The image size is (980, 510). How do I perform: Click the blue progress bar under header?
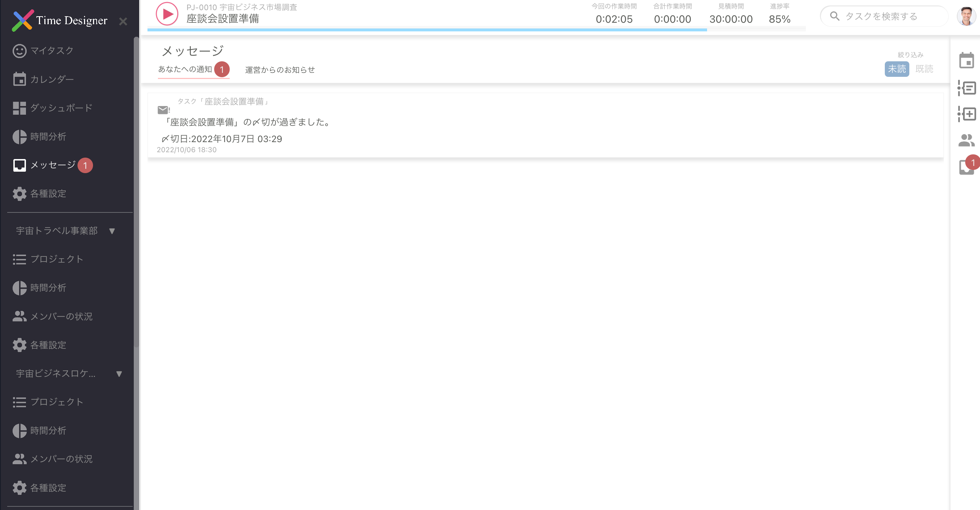click(x=426, y=30)
